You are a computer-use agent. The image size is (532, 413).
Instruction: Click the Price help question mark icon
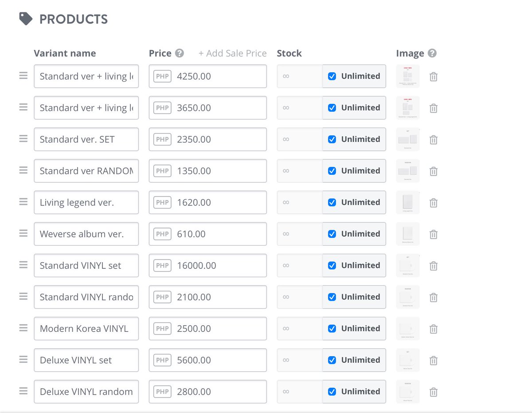(179, 53)
